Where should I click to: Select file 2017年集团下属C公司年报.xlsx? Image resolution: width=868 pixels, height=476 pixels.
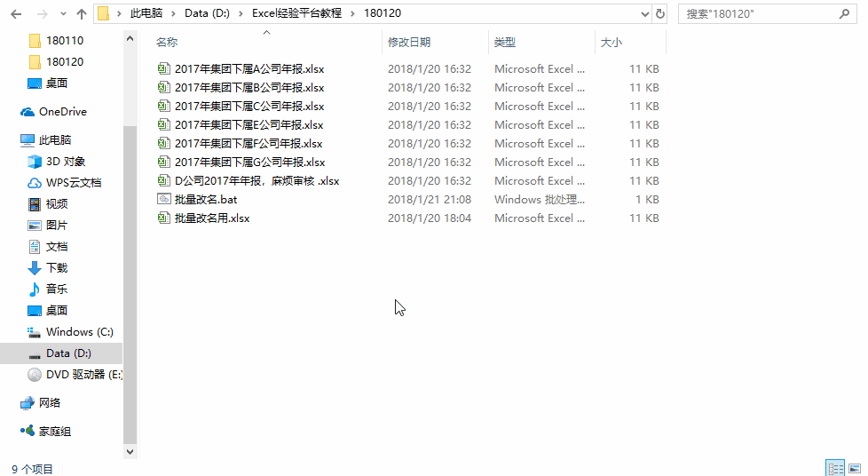click(x=249, y=107)
